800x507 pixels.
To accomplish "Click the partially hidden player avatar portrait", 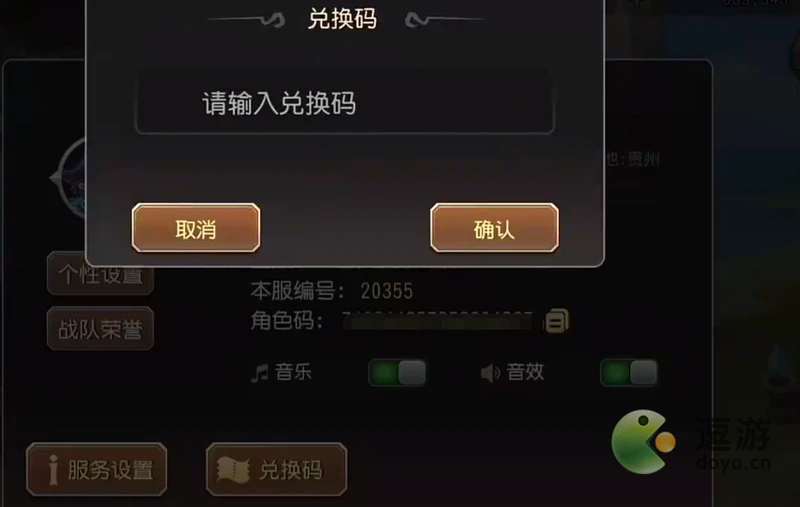I will [x=71, y=178].
